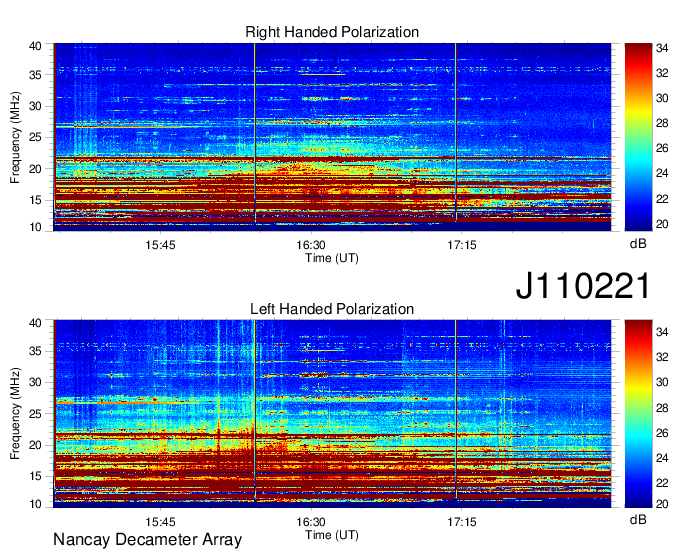Click 'Frequency (MHz)' label of bottom plot

coord(15,414)
